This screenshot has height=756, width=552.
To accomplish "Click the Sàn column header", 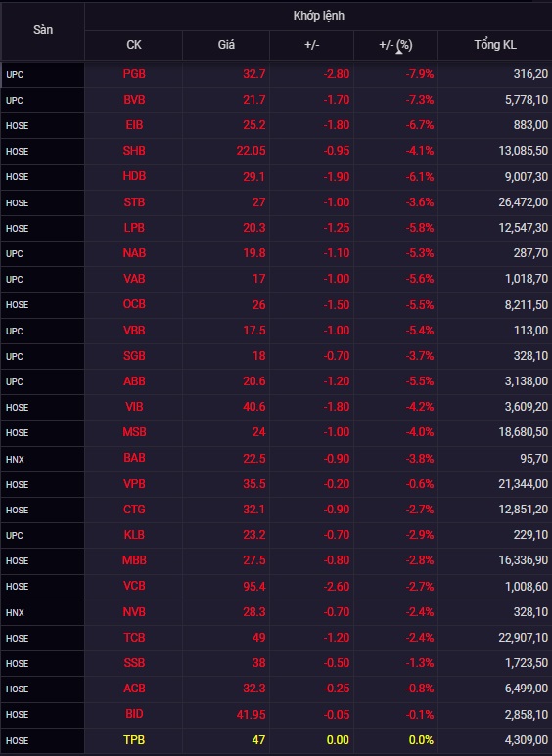I will pyautogui.click(x=43, y=30).
